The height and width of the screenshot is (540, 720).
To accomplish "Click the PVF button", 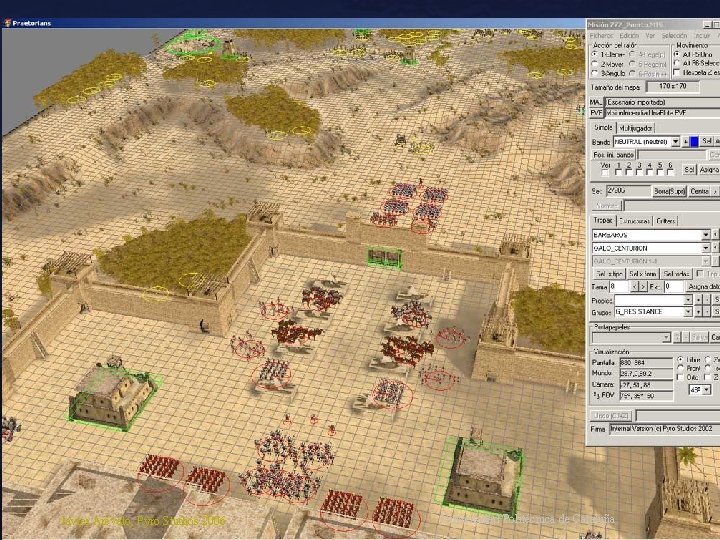I will pos(596,112).
